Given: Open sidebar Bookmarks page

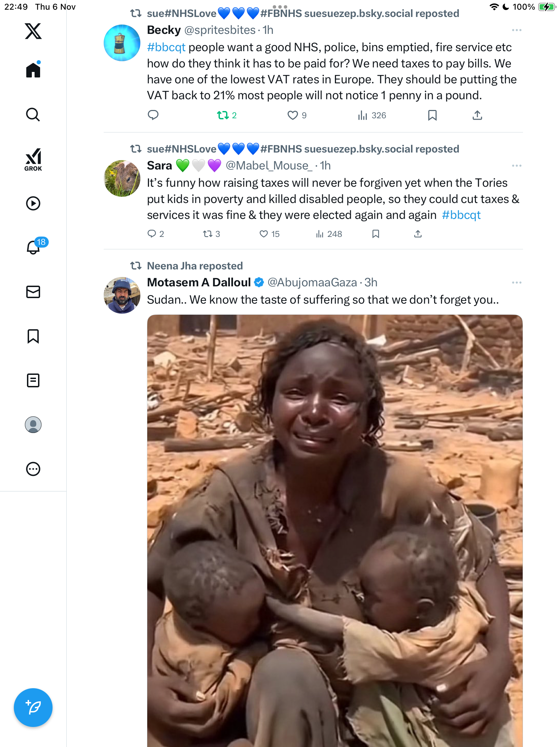Looking at the screenshot, I should point(33,336).
